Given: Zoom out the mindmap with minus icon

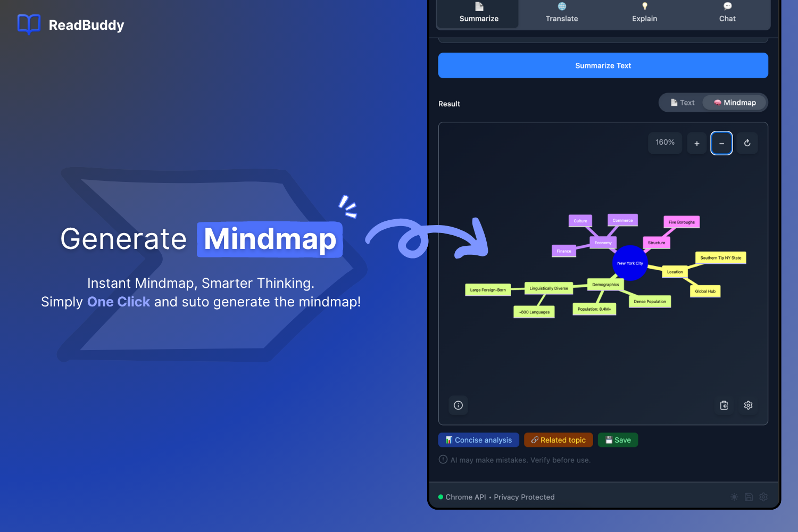Looking at the screenshot, I should pyautogui.click(x=722, y=143).
